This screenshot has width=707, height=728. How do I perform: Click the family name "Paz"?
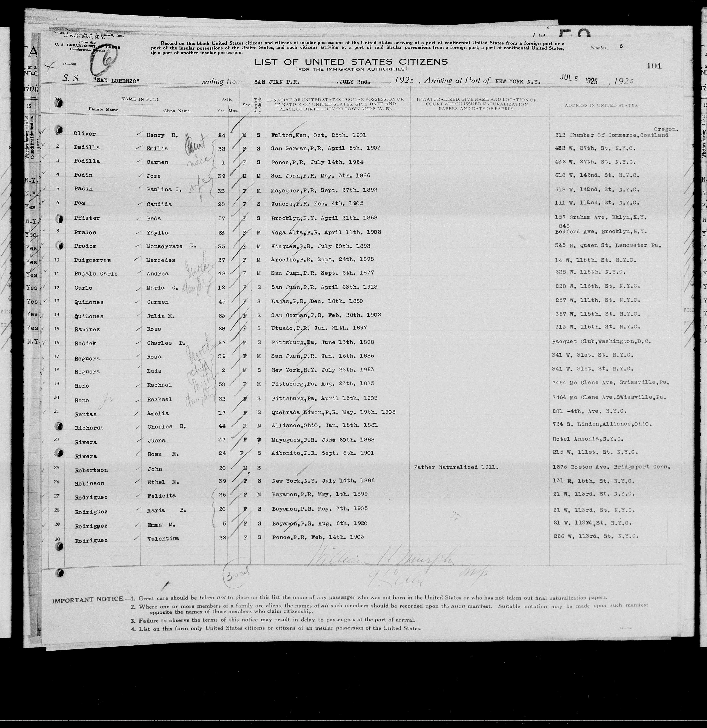click(80, 203)
